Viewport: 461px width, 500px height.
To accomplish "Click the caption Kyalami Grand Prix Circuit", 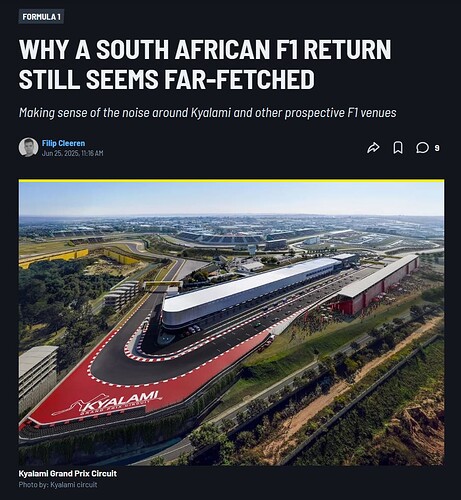I will coord(68,473).
